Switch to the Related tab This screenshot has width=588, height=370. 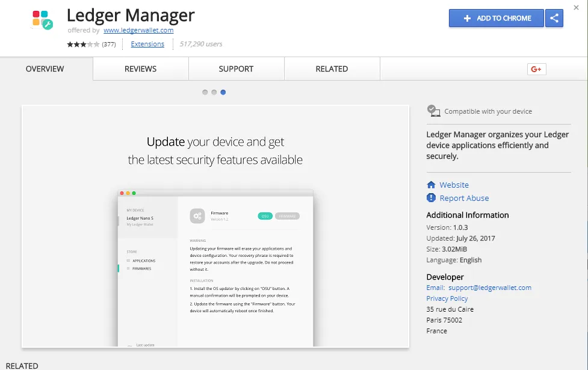[332, 69]
